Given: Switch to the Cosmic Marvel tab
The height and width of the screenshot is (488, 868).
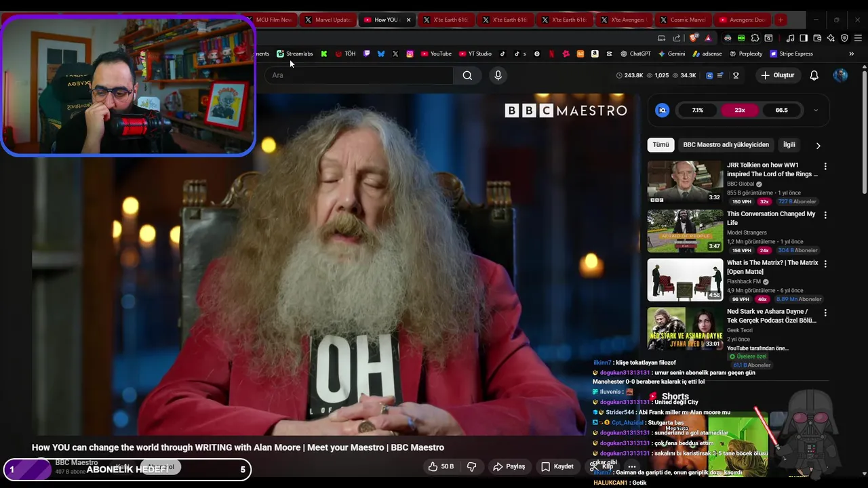Looking at the screenshot, I should click(x=683, y=20).
